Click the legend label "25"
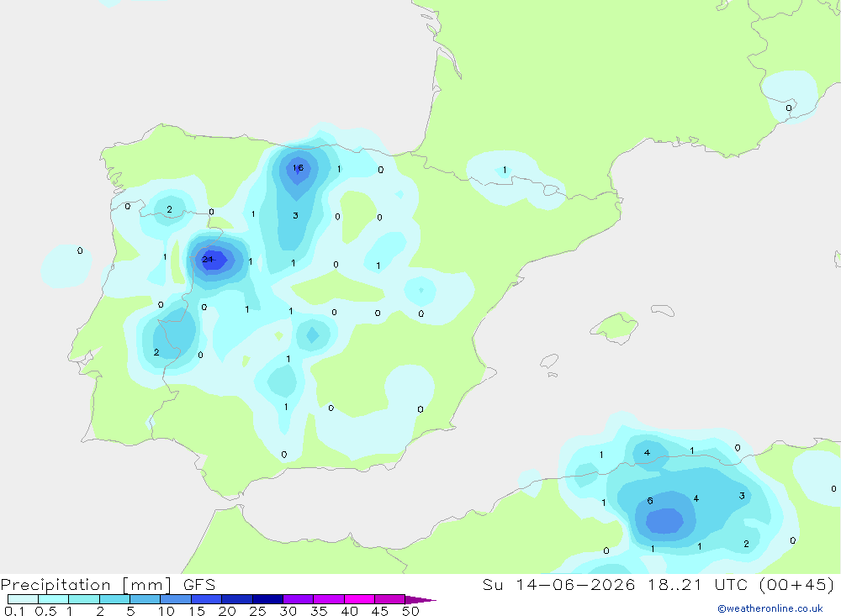The image size is (841, 616). pyautogui.click(x=257, y=611)
